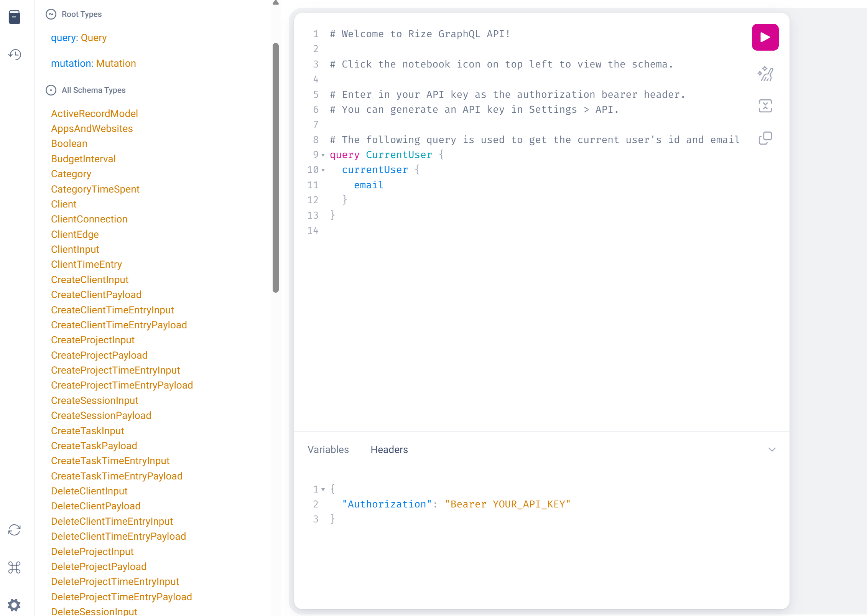Open the Query root type

(94, 38)
